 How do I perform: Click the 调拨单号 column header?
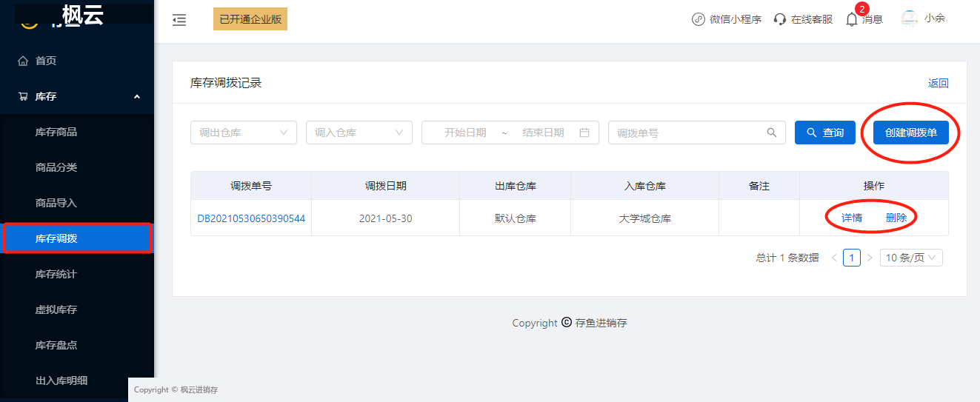click(x=251, y=186)
